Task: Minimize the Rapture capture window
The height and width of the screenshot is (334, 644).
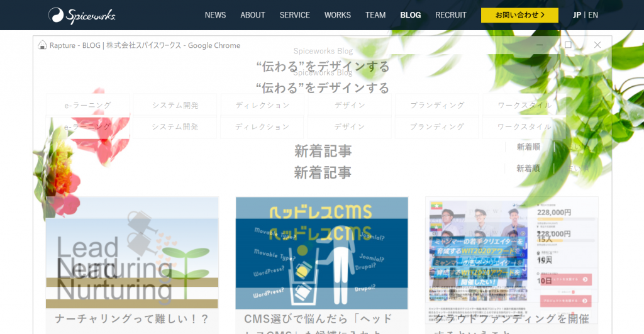Action: [539, 45]
